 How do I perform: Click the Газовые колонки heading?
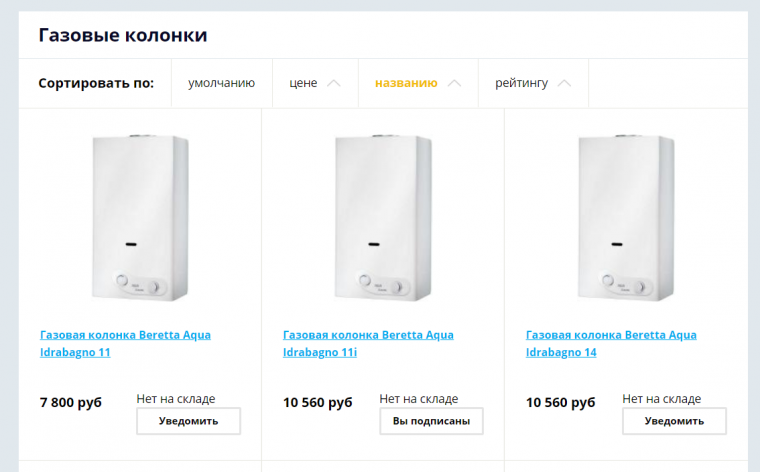click(123, 36)
